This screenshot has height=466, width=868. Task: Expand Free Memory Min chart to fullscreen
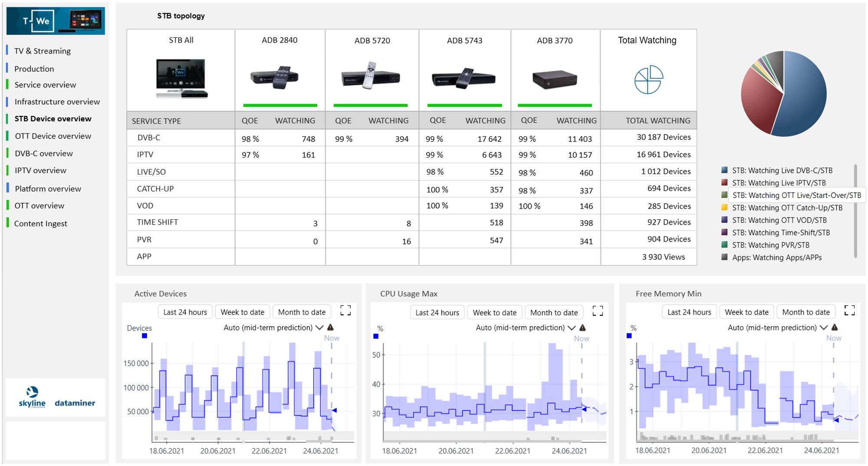click(849, 310)
